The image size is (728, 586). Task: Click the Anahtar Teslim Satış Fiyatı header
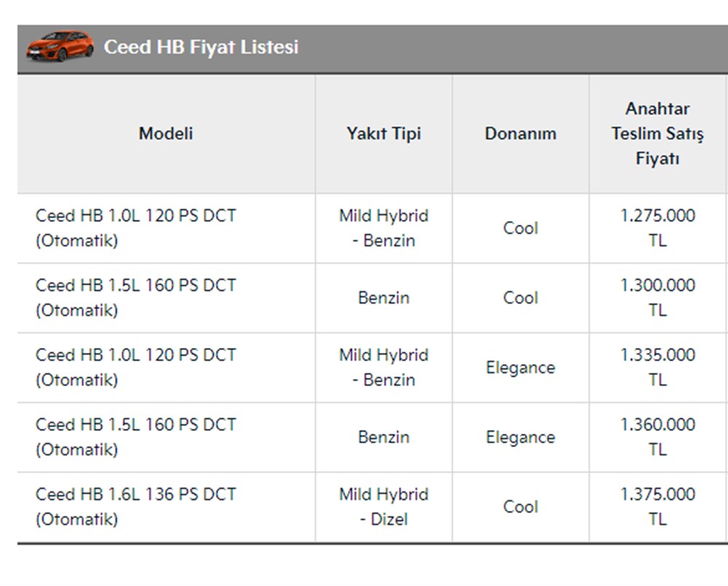click(x=657, y=134)
